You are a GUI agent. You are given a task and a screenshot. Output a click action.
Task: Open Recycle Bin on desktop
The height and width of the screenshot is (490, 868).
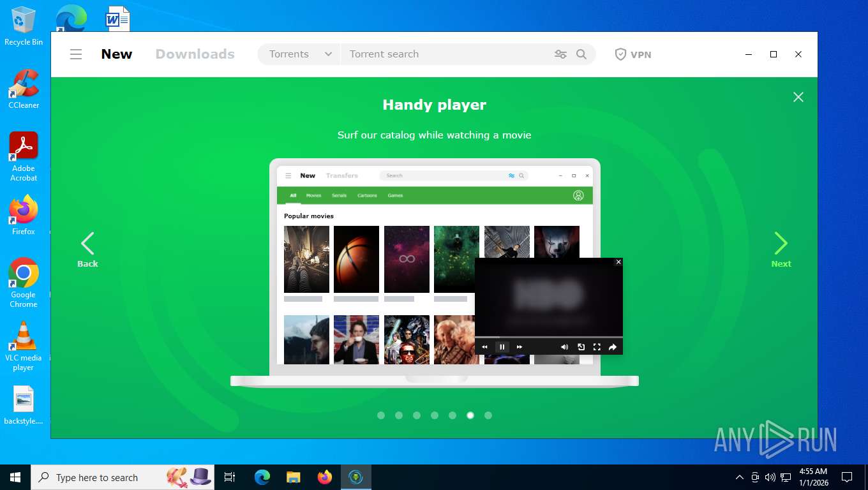point(24,26)
